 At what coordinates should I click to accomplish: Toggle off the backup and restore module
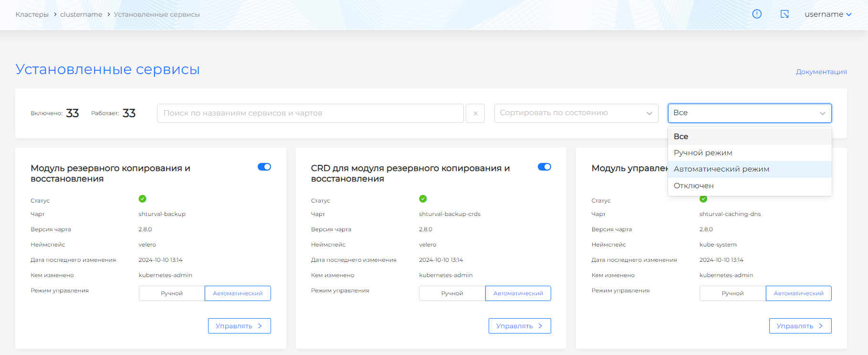tap(264, 167)
